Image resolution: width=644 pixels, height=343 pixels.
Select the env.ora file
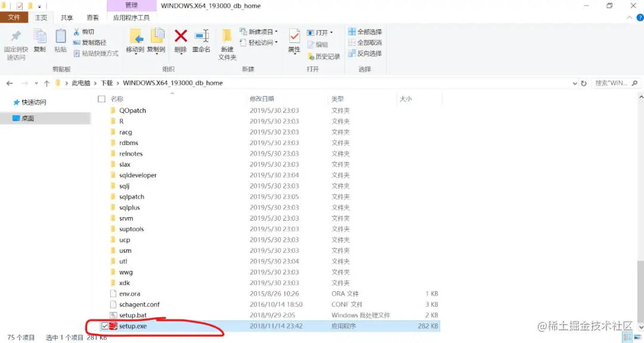click(129, 293)
